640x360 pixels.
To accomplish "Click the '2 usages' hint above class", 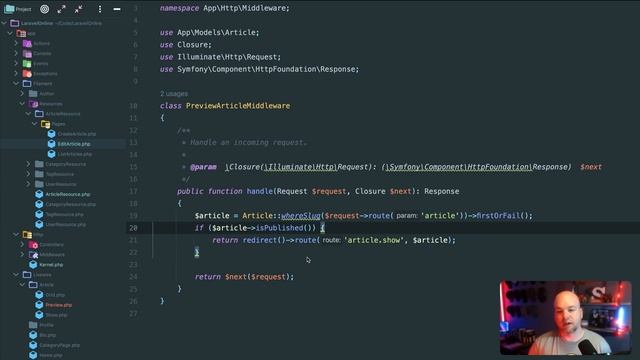I will pos(174,94).
